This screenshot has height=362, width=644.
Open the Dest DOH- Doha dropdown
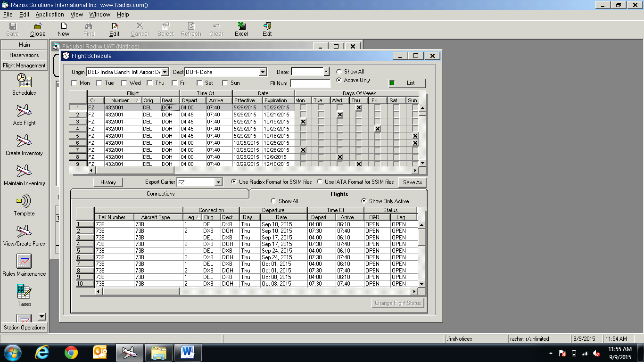point(263,72)
